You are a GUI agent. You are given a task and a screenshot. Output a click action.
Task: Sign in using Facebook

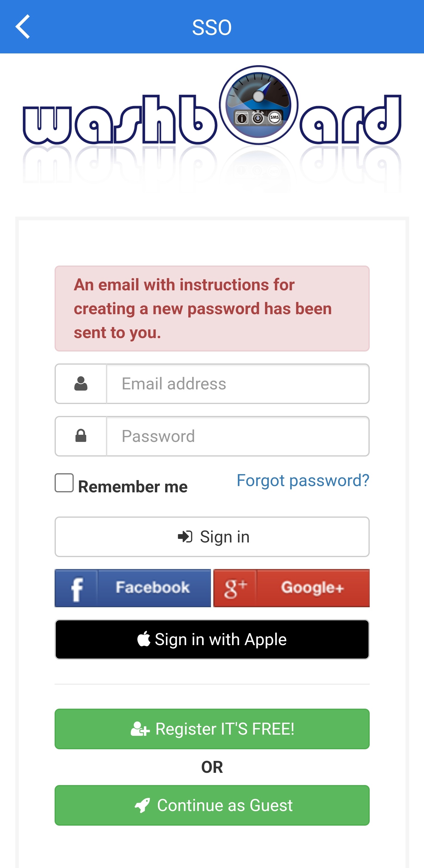click(x=133, y=588)
